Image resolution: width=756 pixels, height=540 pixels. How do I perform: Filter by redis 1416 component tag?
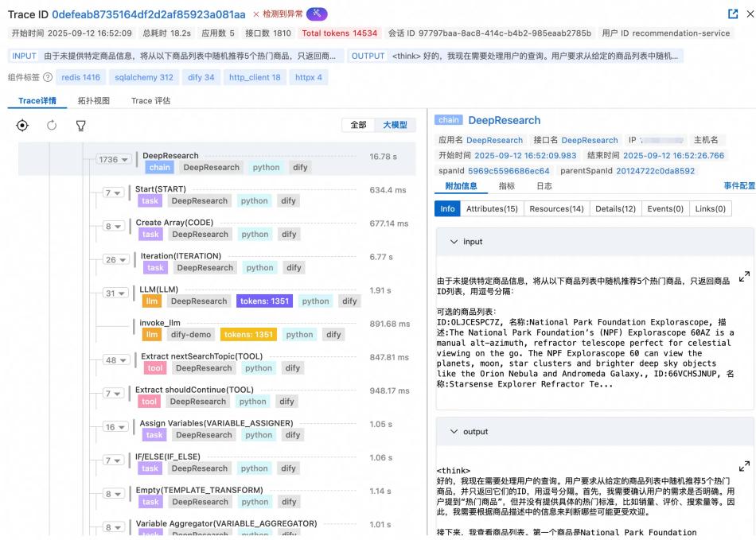[81, 77]
